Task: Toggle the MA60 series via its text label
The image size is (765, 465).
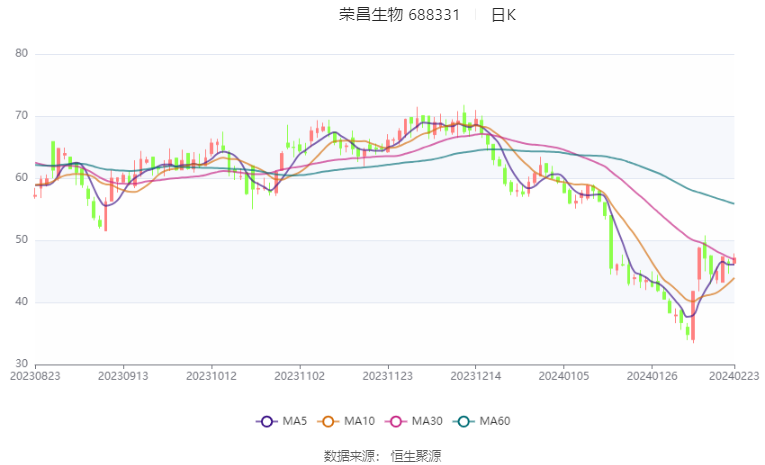Action: pos(494,422)
